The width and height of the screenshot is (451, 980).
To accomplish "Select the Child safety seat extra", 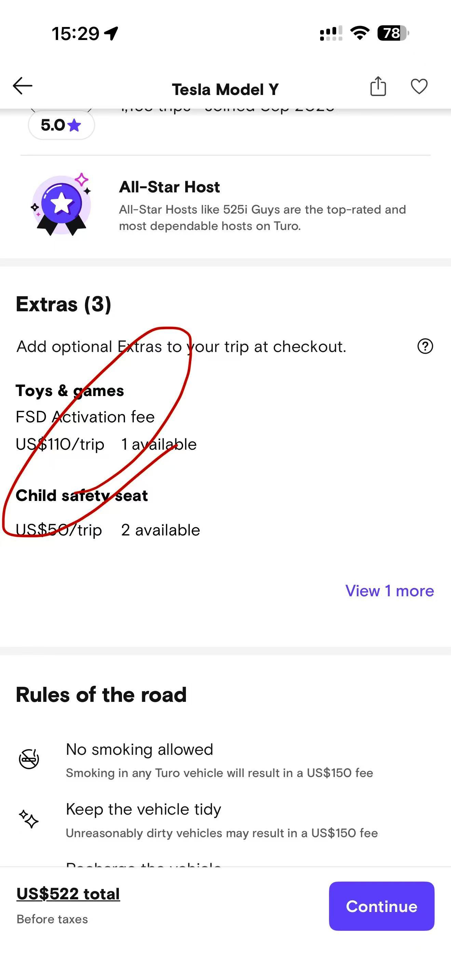I will (82, 496).
